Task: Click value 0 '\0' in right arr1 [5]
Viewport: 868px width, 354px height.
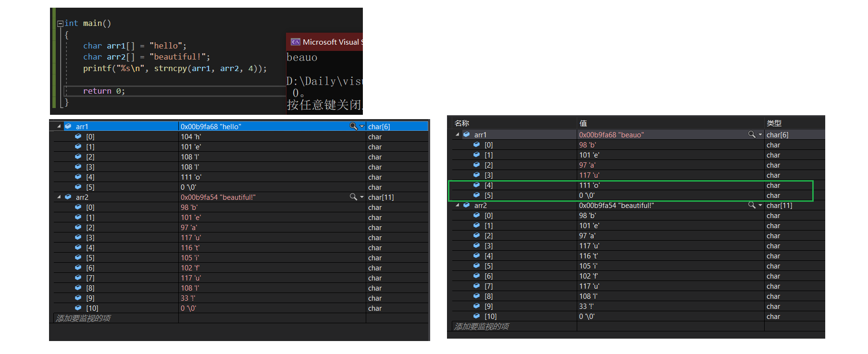Action: click(x=587, y=195)
